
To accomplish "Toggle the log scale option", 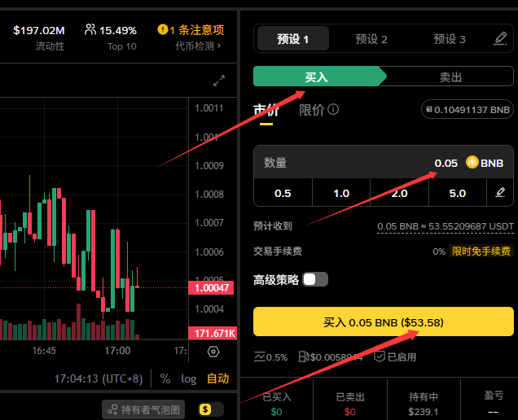I will pos(189,378).
